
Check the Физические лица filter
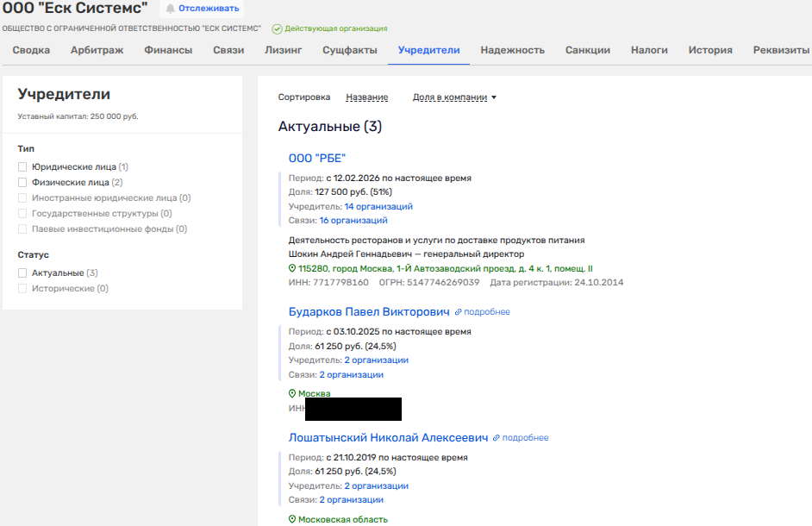tap(22, 183)
